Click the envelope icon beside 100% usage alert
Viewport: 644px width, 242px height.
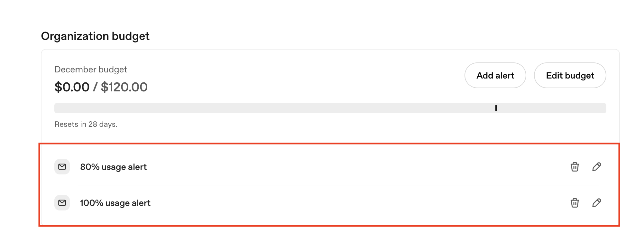pyautogui.click(x=62, y=203)
